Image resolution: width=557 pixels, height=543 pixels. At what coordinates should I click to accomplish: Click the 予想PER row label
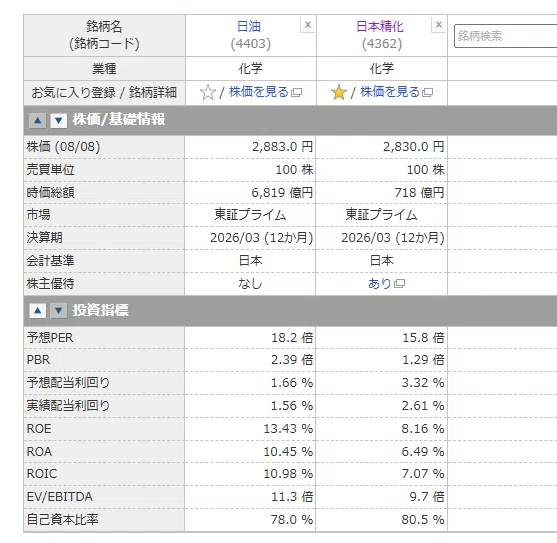pos(50,337)
